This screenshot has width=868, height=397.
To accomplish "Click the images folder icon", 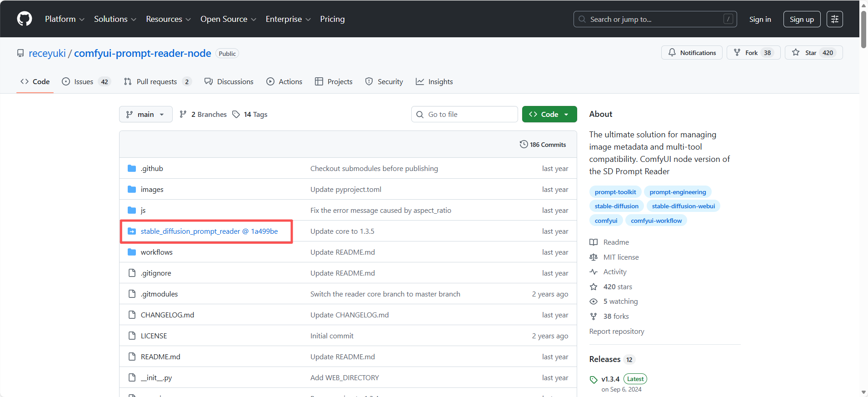I will [x=132, y=189].
